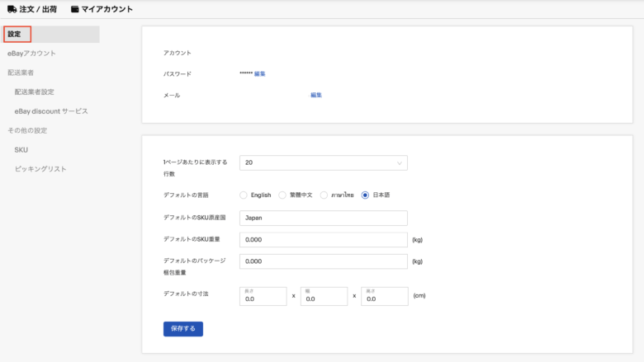Screen dimensions: 644x362
Task: Click 編集 link next to the password
Action: pos(259,73)
